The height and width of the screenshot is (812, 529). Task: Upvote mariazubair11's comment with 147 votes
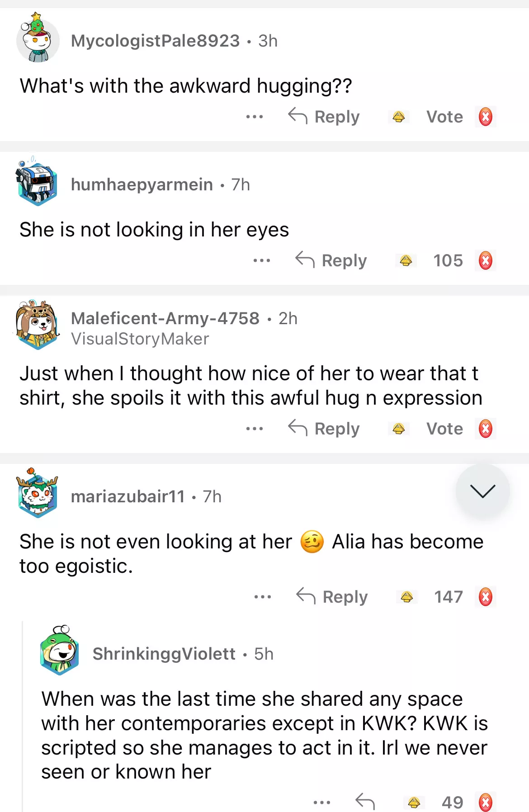click(407, 597)
